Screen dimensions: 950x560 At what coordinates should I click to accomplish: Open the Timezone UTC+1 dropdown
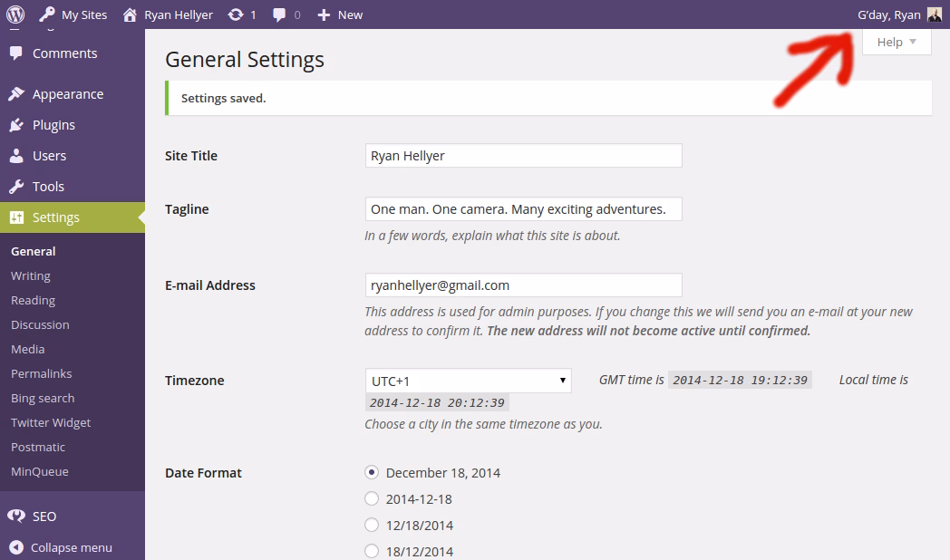[x=468, y=381]
